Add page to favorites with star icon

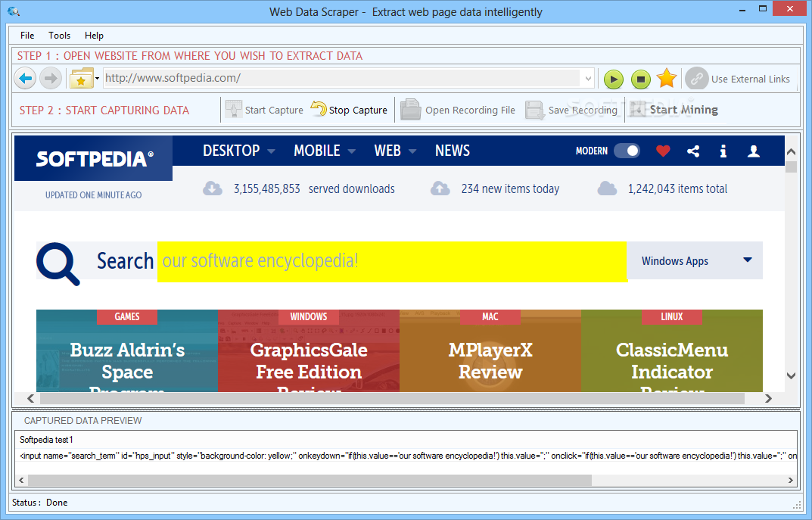click(x=667, y=78)
